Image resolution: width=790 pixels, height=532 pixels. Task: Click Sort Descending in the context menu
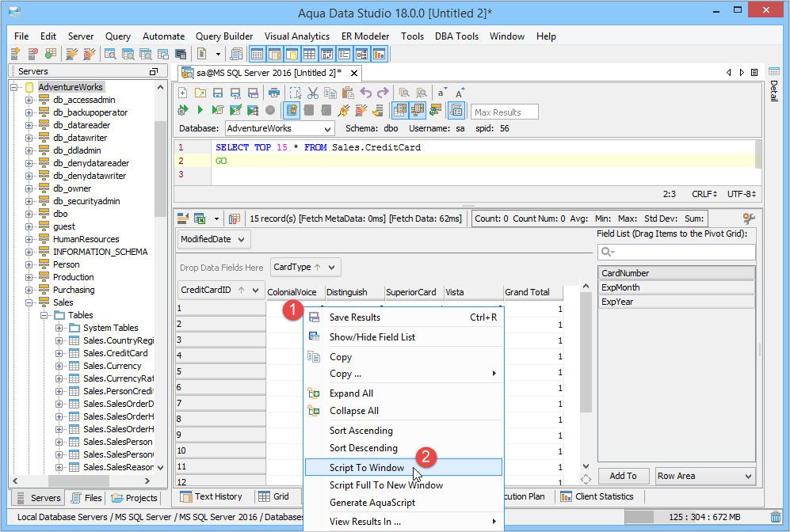tap(403, 448)
